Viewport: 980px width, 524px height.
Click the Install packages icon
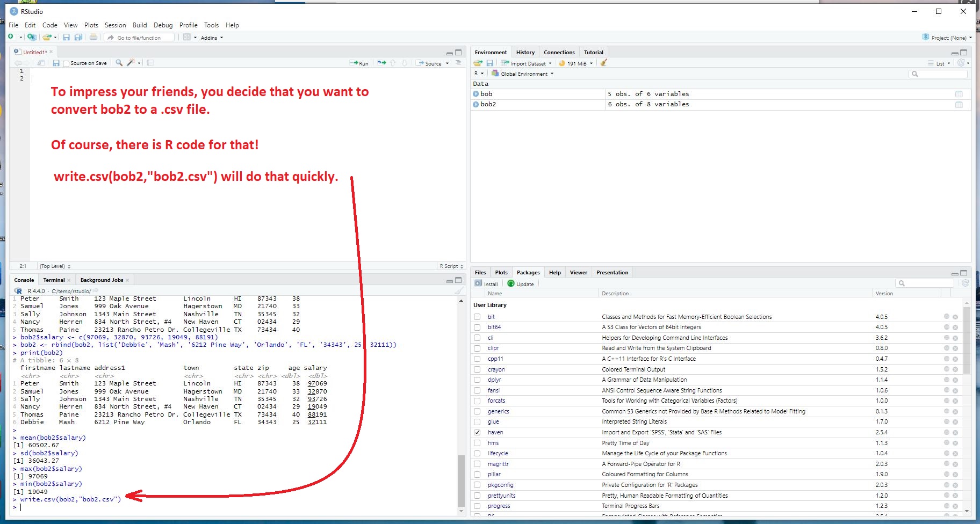486,284
